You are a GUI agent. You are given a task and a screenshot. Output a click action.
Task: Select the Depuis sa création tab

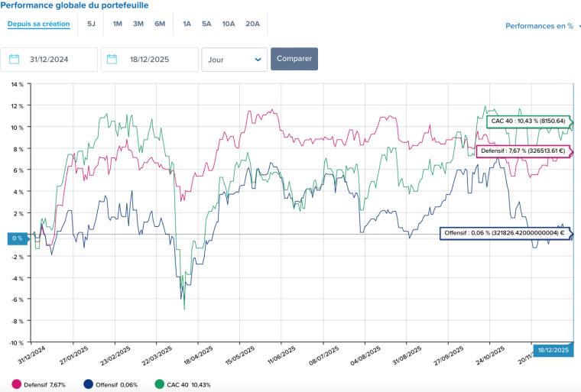click(x=39, y=24)
